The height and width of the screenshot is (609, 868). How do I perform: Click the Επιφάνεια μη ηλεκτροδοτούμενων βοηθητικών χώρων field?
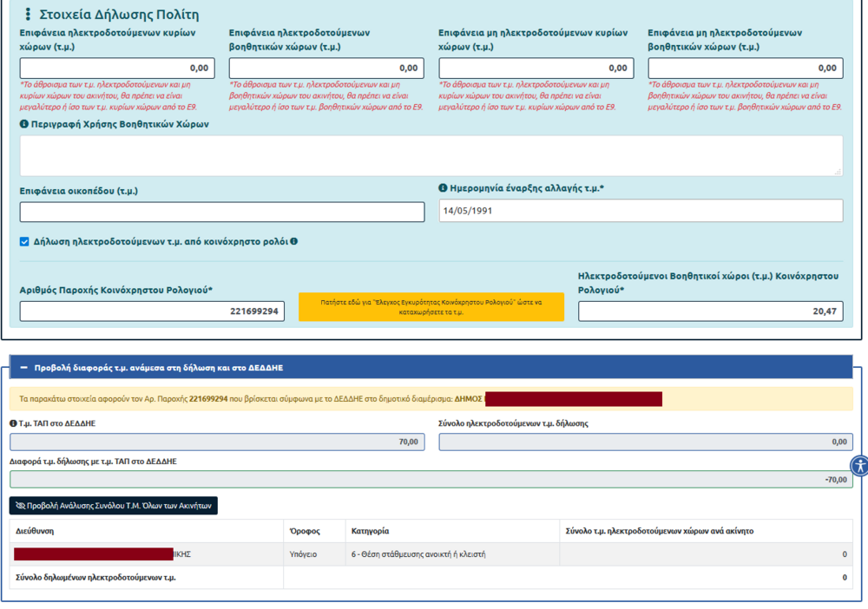pyautogui.click(x=745, y=69)
